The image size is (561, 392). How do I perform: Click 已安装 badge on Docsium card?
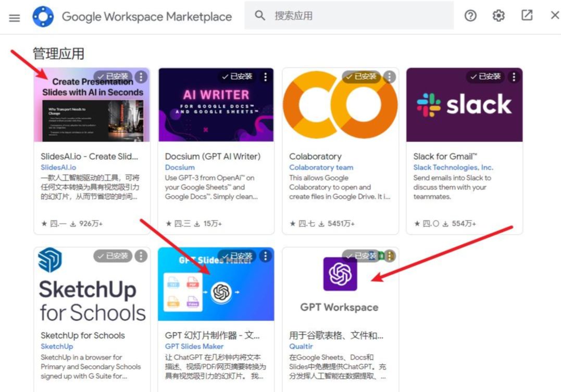click(x=237, y=77)
